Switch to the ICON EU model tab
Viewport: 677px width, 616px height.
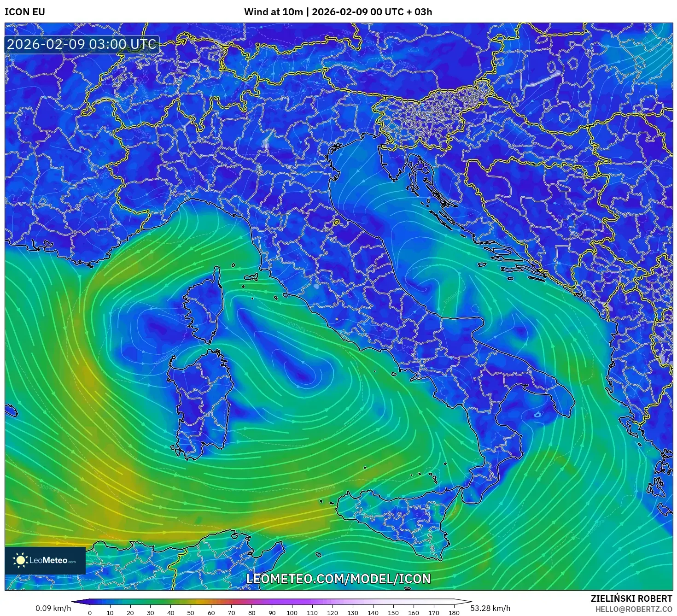tap(23, 12)
